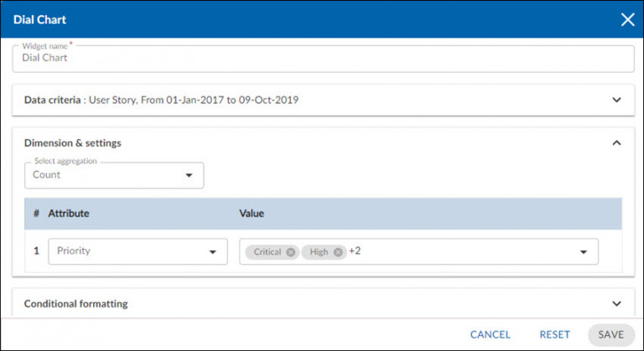Save the Dial Chart widget
Screen dimensions: 644x351
pyautogui.click(x=610, y=334)
